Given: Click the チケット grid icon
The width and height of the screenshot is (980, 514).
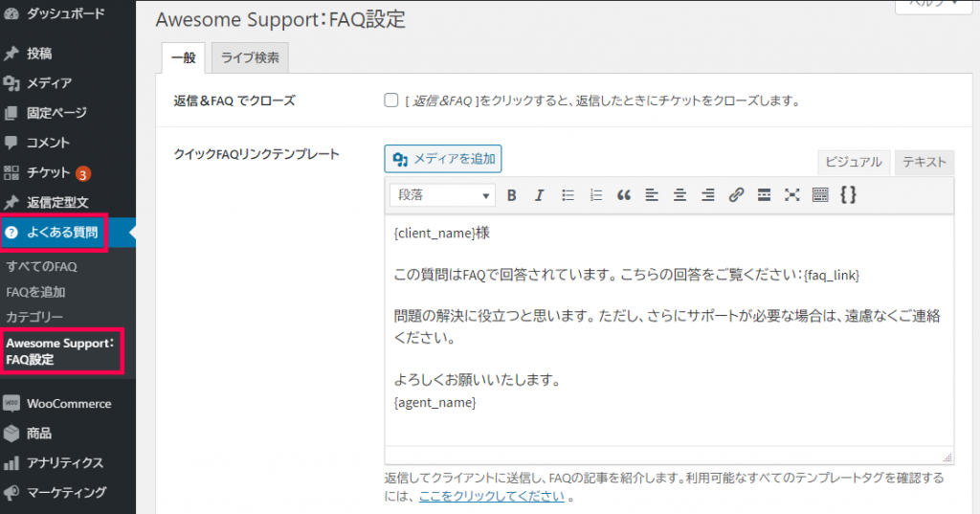Looking at the screenshot, I should pyautogui.click(x=11, y=172).
